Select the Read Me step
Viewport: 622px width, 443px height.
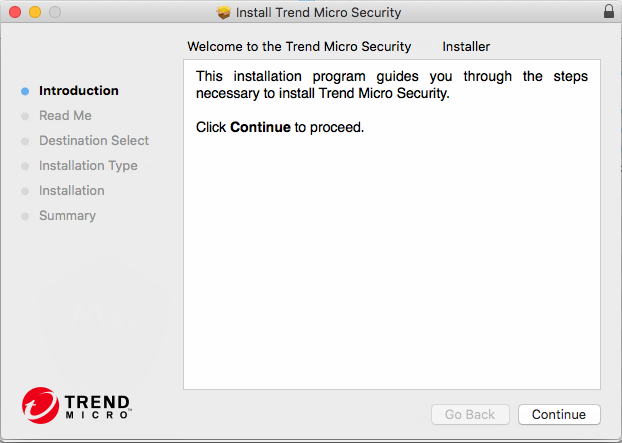[65, 116]
